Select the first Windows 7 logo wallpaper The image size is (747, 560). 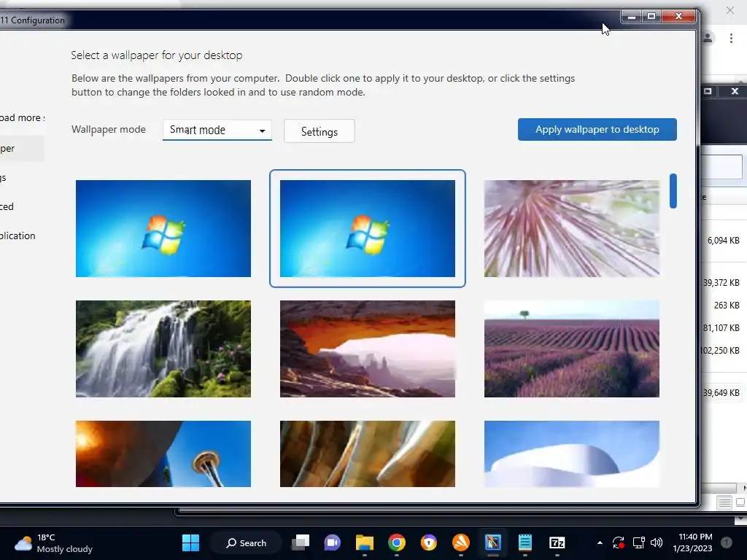click(x=163, y=228)
